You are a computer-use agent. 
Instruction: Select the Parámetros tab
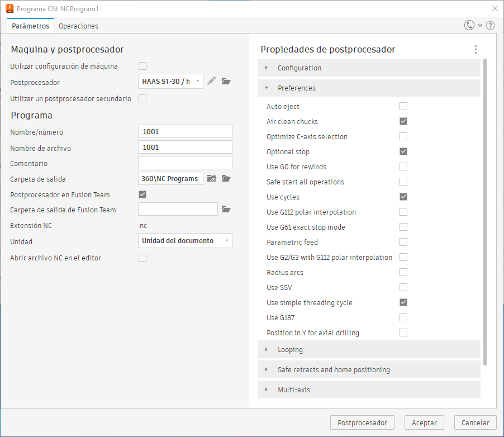[31, 26]
